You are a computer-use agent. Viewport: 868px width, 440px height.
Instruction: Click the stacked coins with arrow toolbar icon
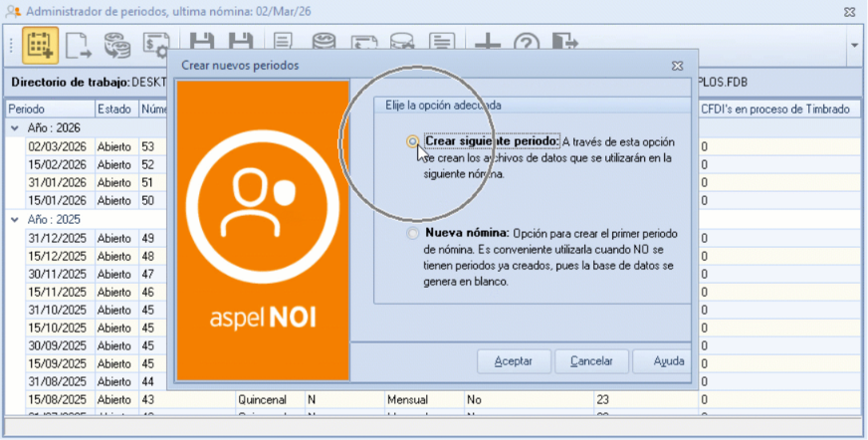pos(117,46)
